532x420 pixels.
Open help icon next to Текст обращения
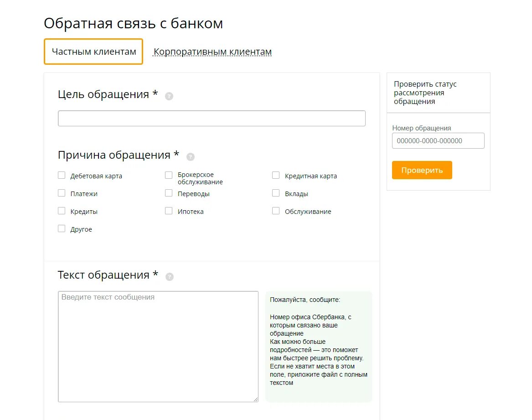click(169, 277)
